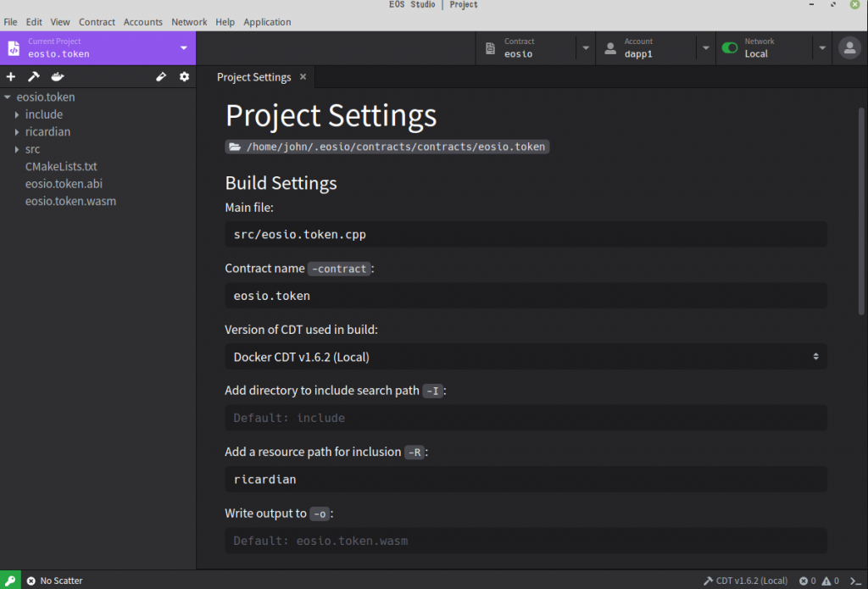Open the CDT version dropdown
The height and width of the screenshot is (589, 868).
pos(526,357)
